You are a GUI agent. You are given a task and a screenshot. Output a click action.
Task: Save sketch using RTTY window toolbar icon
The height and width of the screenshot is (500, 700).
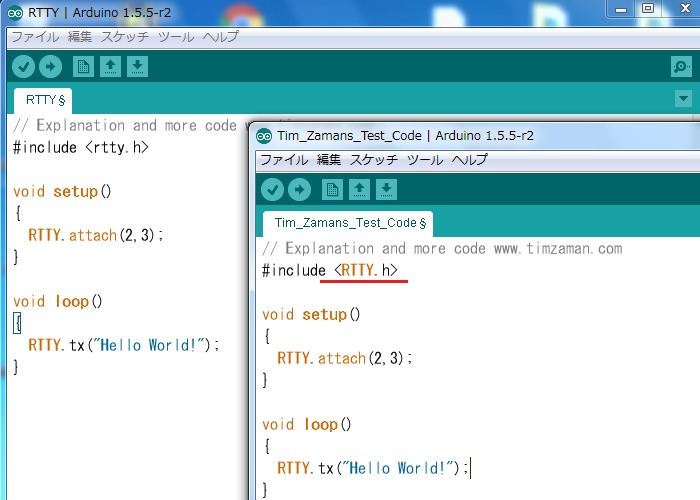138,67
